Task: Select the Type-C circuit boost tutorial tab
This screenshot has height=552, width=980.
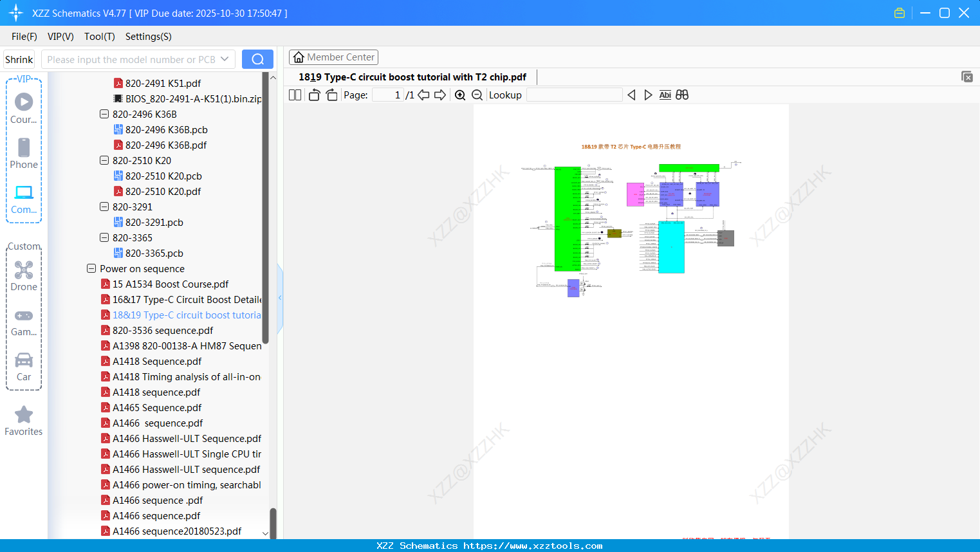Action: pyautogui.click(x=412, y=77)
